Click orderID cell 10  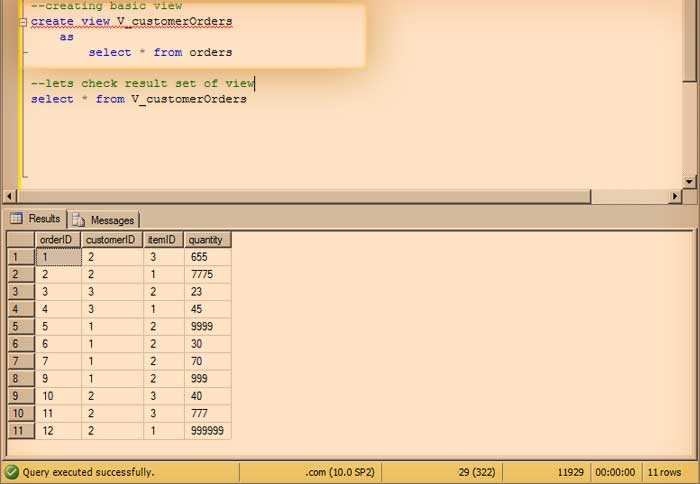pos(58,396)
